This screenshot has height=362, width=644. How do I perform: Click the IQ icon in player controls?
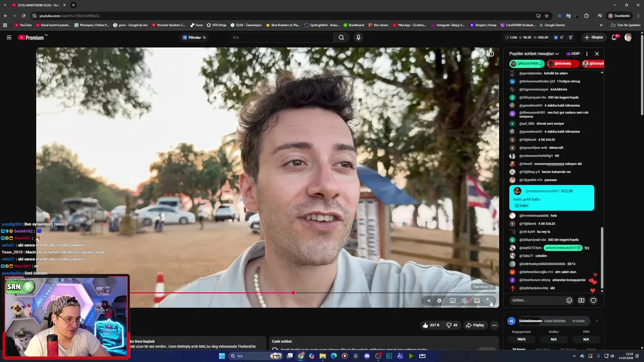[x=429, y=301]
